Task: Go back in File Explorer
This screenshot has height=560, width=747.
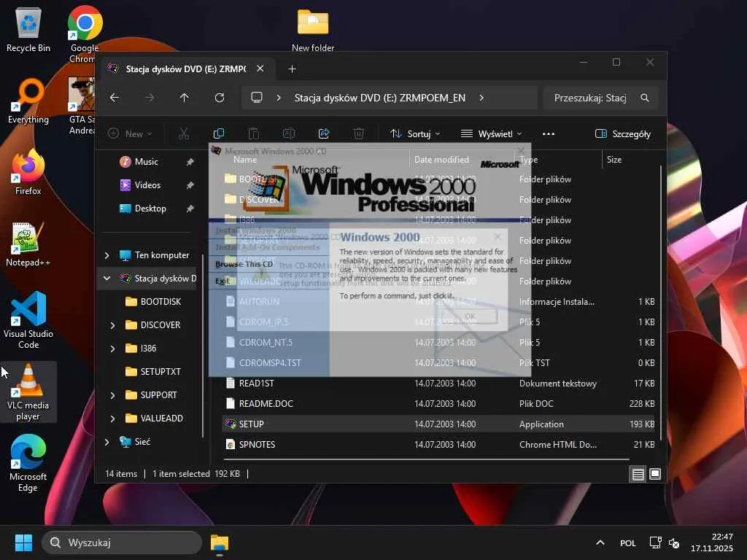Action: click(115, 98)
